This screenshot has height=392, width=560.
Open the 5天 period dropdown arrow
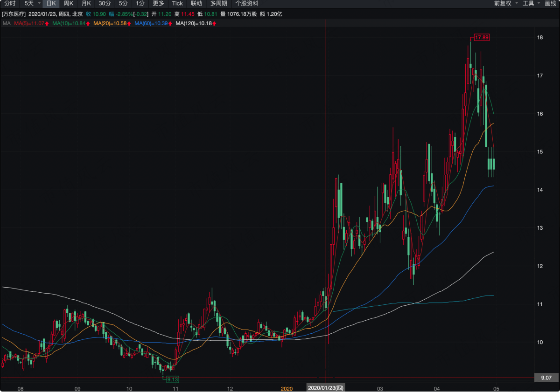click(39, 3)
